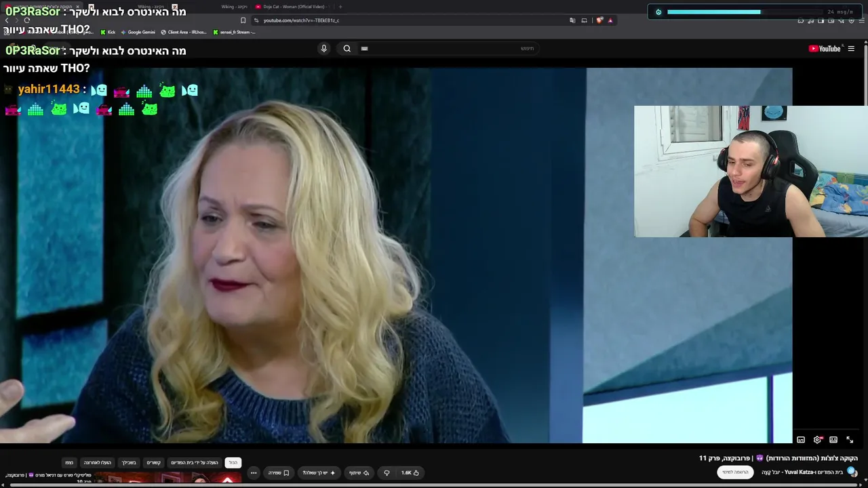Image resolution: width=868 pixels, height=488 pixels.
Task: Open the Client Area - IRLhost bookmark
Action: click(183, 32)
